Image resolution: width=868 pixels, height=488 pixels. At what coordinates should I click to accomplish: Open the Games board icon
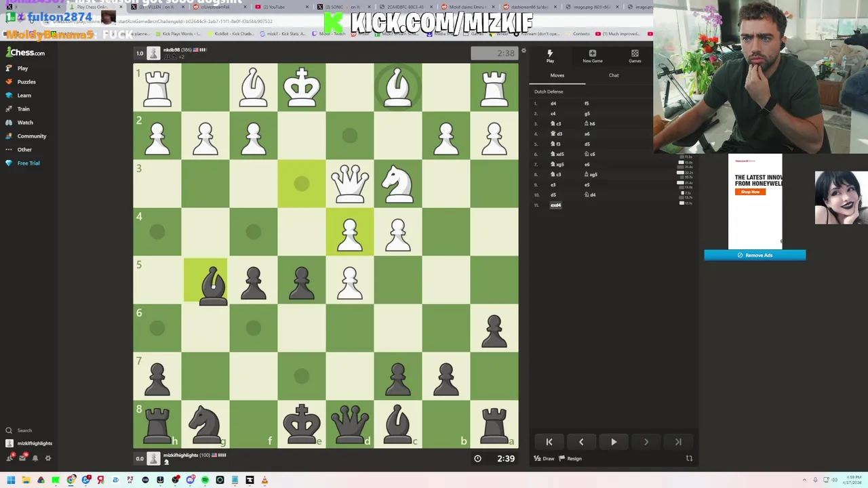pyautogui.click(x=635, y=56)
